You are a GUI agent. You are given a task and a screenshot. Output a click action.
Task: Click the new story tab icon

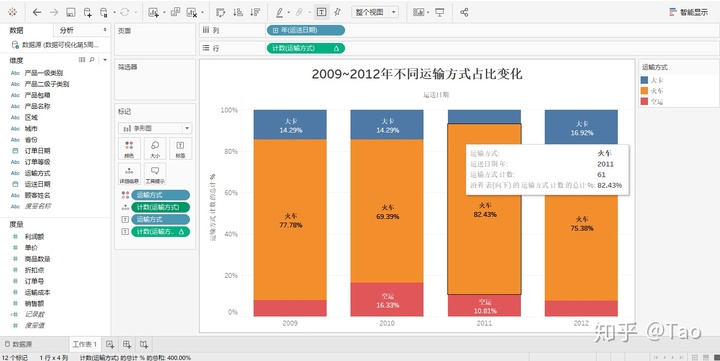144,344
